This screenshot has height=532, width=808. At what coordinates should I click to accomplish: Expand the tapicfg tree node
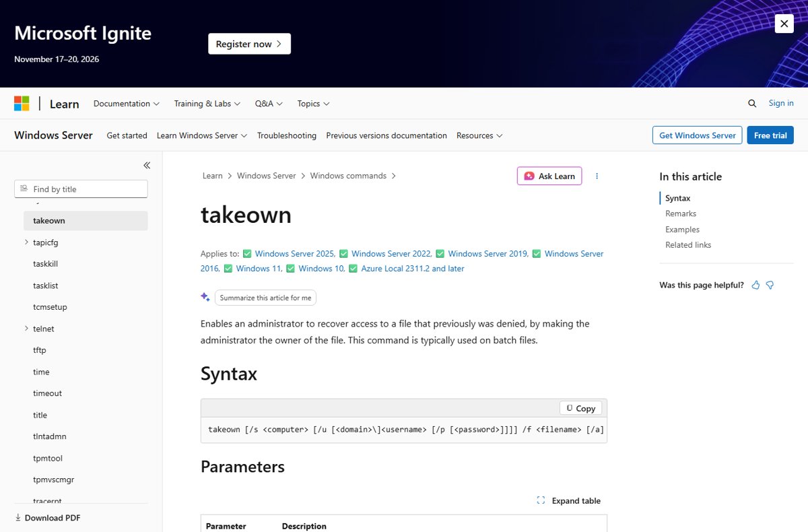click(x=26, y=242)
